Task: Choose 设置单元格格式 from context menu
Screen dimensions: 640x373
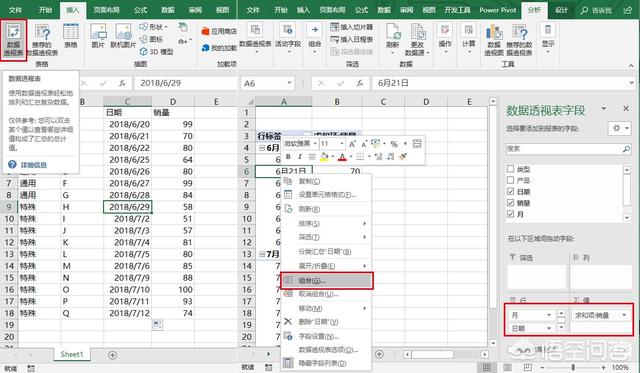Action: [x=326, y=195]
